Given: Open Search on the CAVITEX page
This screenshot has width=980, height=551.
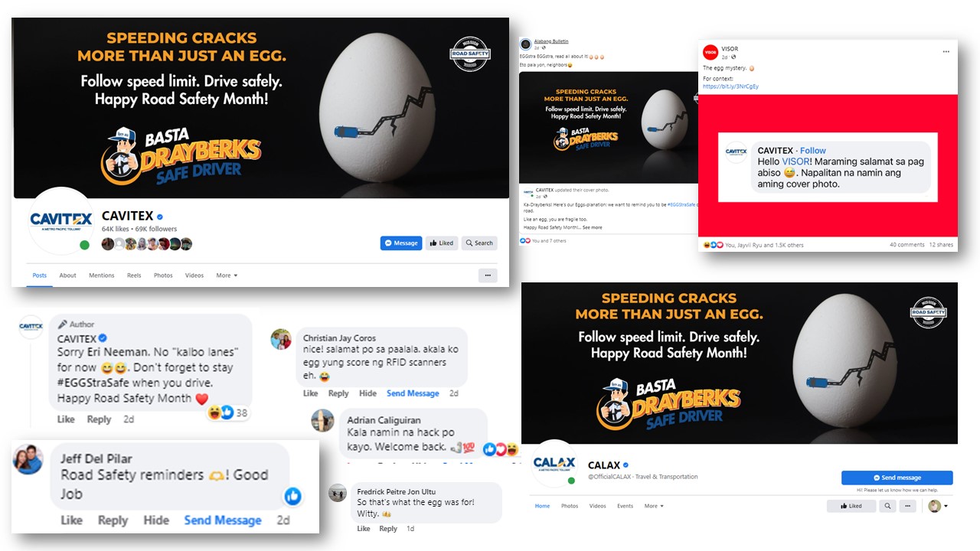Looking at the screenshot, I should [x=479, y=243].
